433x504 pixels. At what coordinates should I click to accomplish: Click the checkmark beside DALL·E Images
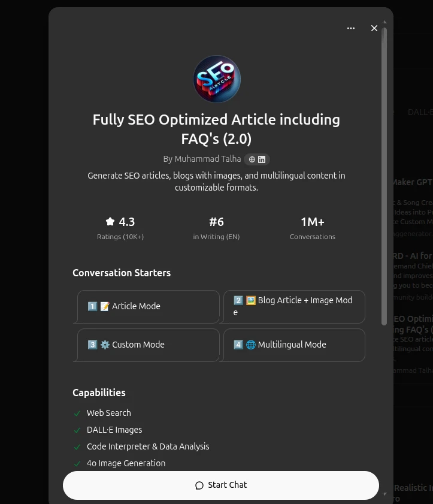(77, 430)
